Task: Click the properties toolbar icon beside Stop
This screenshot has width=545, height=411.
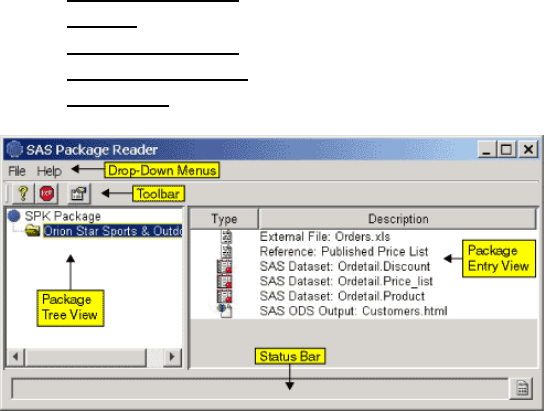Action: pos(79,194)
